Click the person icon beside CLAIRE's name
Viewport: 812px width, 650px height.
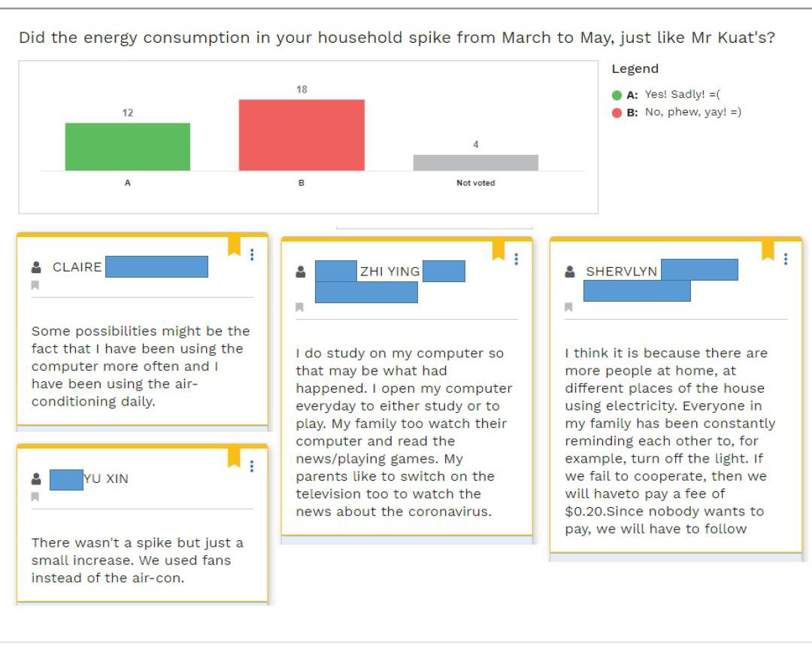click(35, 266)
